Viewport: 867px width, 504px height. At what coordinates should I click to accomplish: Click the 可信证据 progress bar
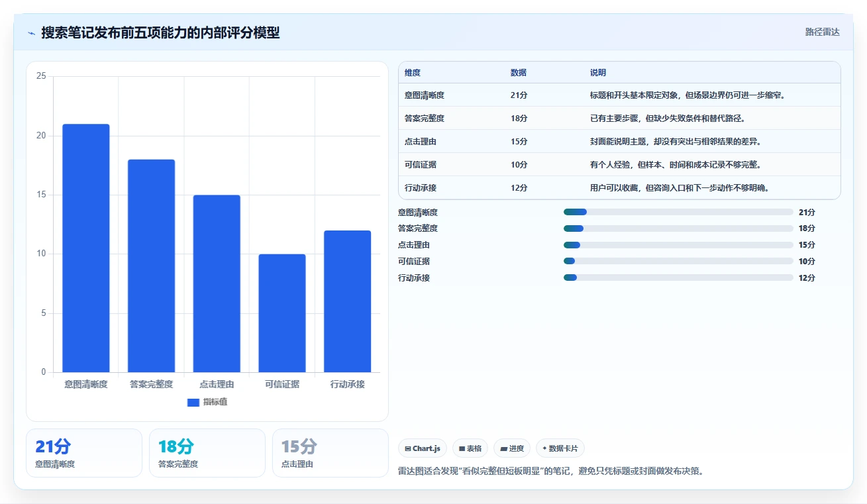(x=678, y=261)
